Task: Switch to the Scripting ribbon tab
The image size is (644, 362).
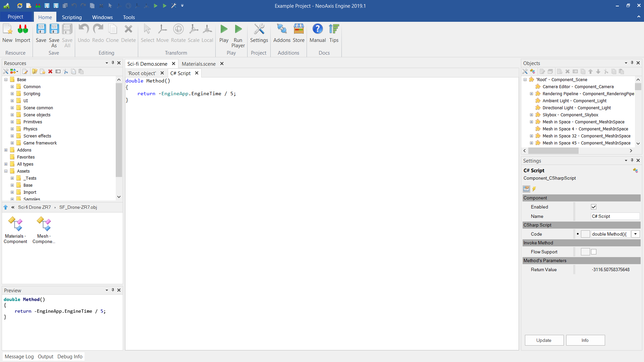Action: 71,17
